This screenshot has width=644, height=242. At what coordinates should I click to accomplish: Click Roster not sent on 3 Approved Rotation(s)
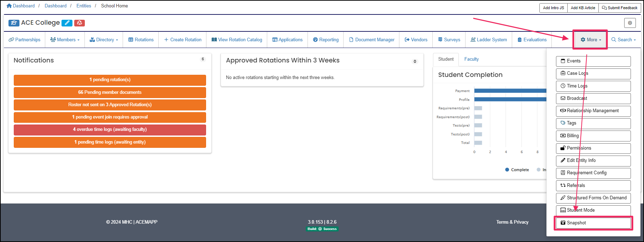click(110, 105)
